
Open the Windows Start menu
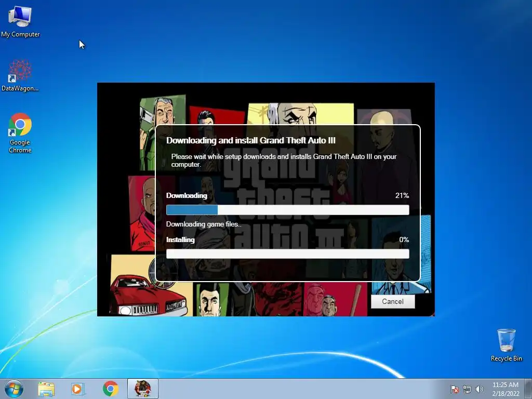(x=14, y=389)
